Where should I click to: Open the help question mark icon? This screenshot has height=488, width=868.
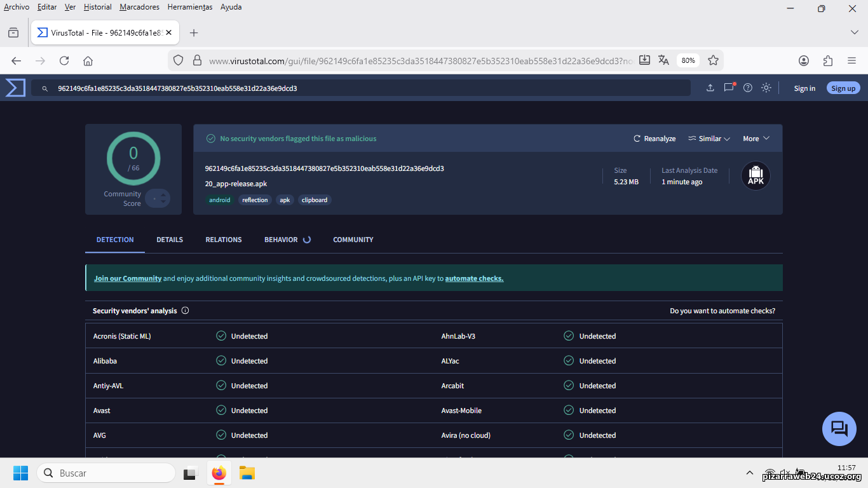click(x=748, y=88)
